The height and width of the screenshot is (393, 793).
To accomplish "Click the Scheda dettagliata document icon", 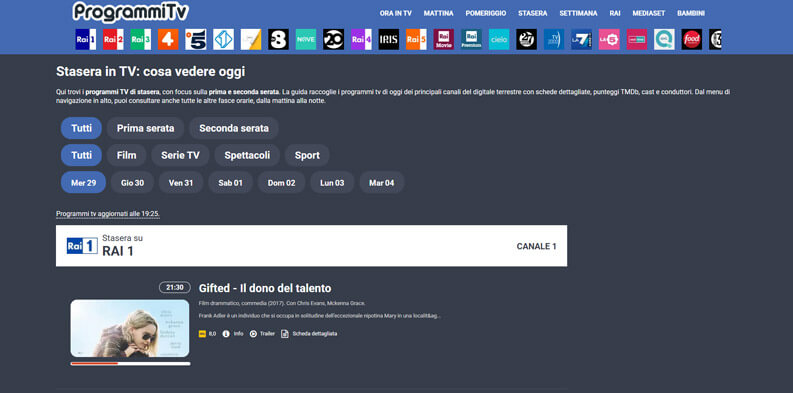I will point(285,334).
